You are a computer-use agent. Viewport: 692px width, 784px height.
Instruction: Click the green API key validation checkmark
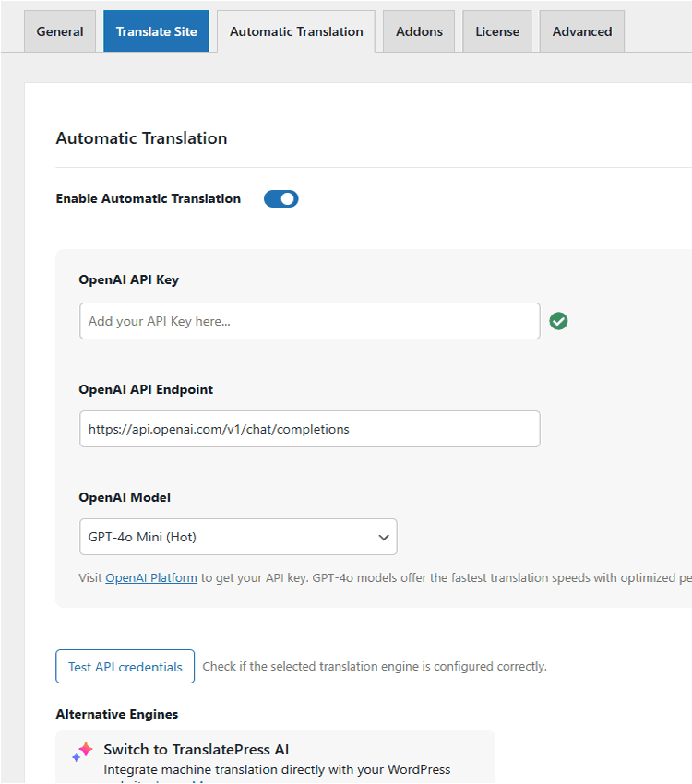tap(558, 321)
